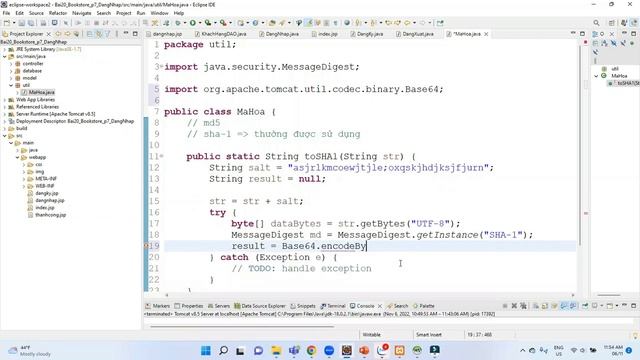This screenshot has height=360, width=640.
Task: Click Collapse All in Project Explorer
Action: click(x=90, y=34)
